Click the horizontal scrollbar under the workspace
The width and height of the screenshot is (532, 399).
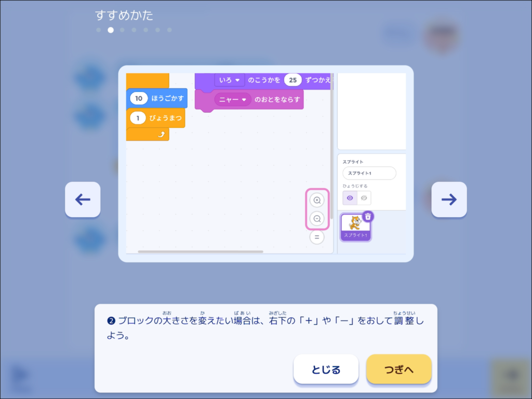coord(201,252)
